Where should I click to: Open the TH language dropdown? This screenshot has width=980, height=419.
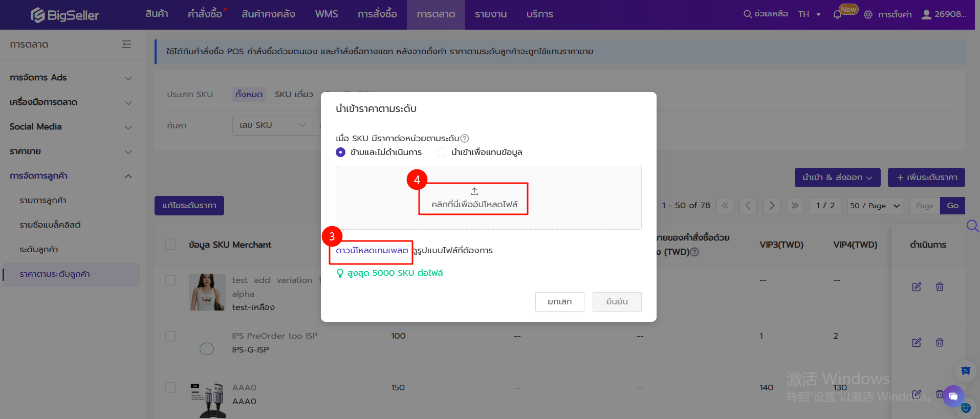pyautogui.click(x=809, y=14)
